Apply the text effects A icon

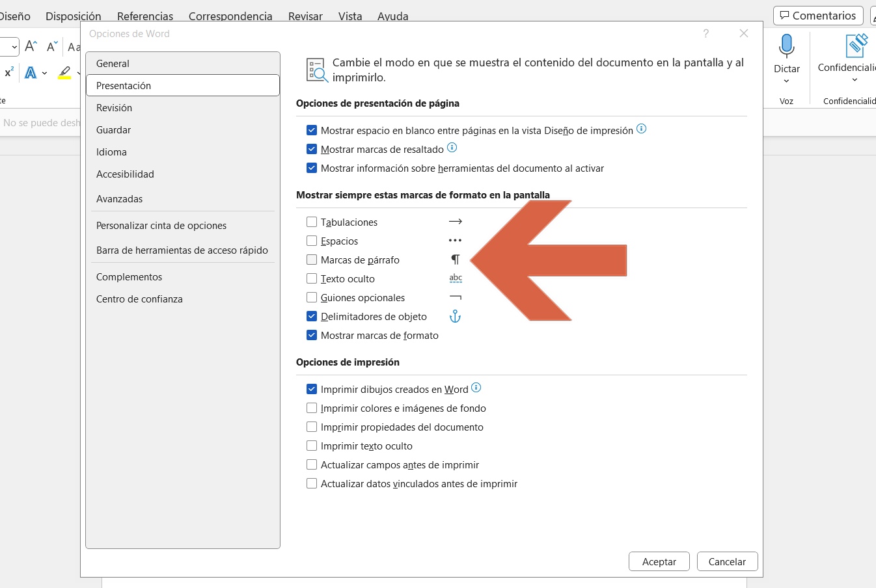coord(31,73)
